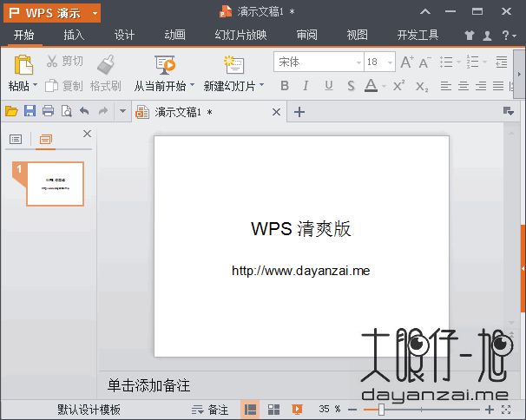Open the 幻灯片放映 (Slide Show) tab

pos(240,35)
